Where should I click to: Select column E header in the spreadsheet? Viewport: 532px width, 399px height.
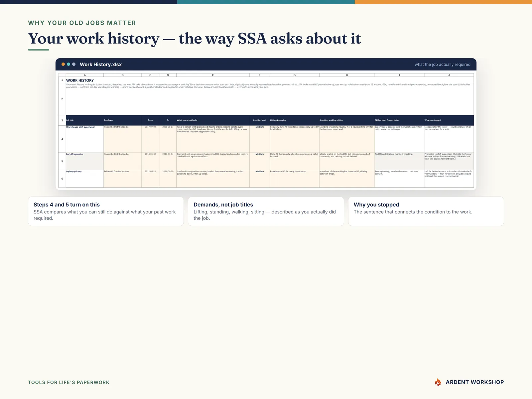(x=213, y=75)
